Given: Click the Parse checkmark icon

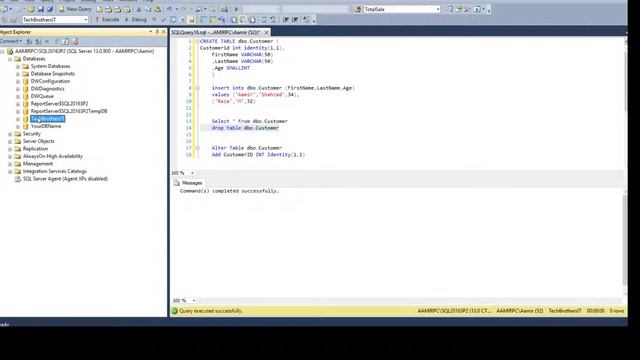Looking at the screenshot, I should tap(163, 19).
